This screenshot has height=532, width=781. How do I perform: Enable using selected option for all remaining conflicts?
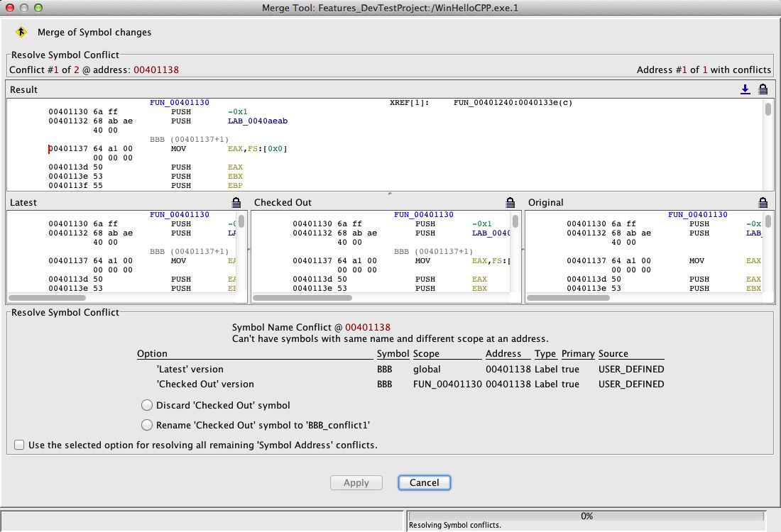click(x=18, y=445)
